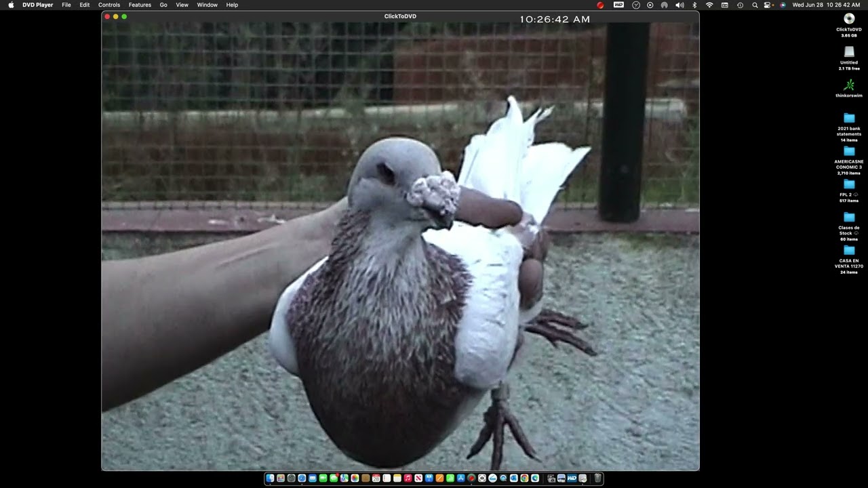Click the DVD video playback area
Viewport: 868px width, 488px height.
(400, 246)
